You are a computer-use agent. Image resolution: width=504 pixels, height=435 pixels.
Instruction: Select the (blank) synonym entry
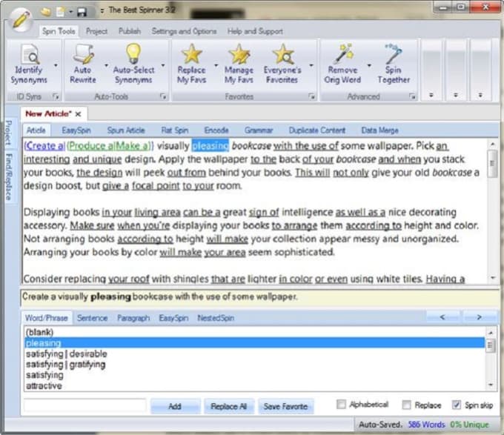[254, 332]
